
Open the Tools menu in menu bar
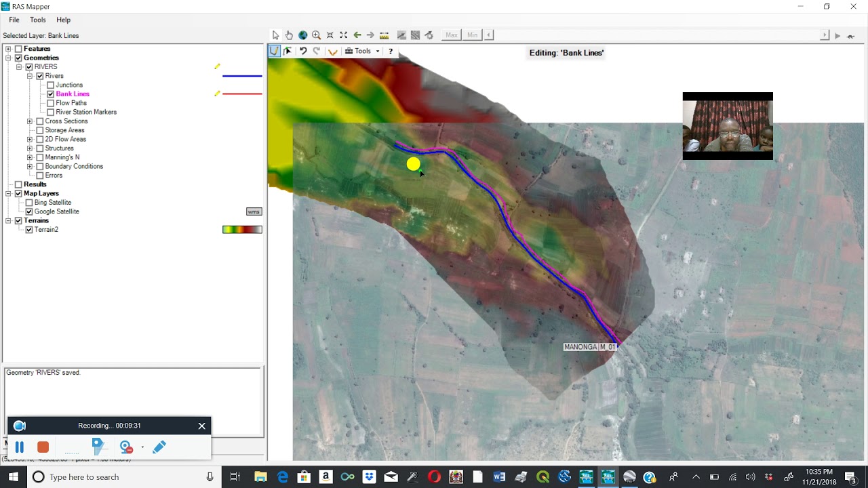point(38,20)
